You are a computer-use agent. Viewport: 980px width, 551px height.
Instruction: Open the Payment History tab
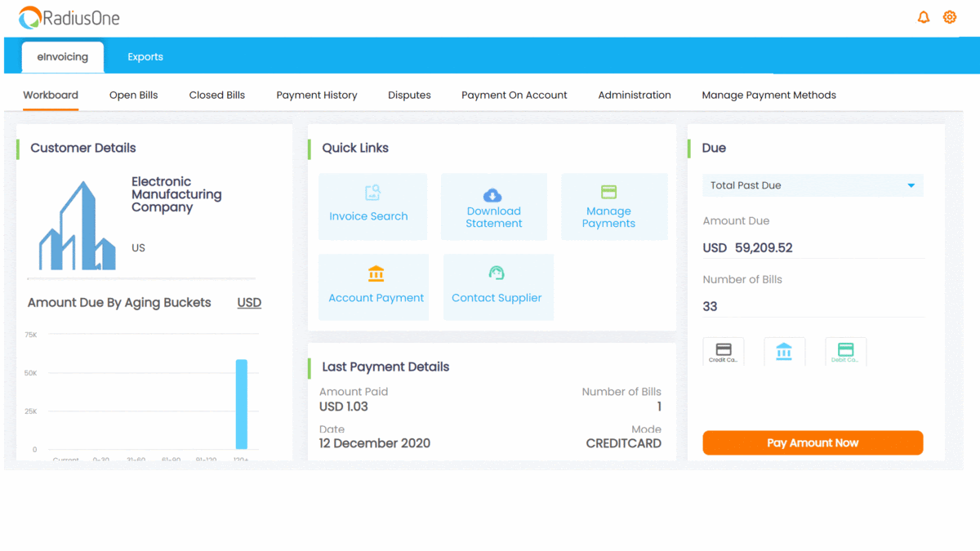click(317, 96)
